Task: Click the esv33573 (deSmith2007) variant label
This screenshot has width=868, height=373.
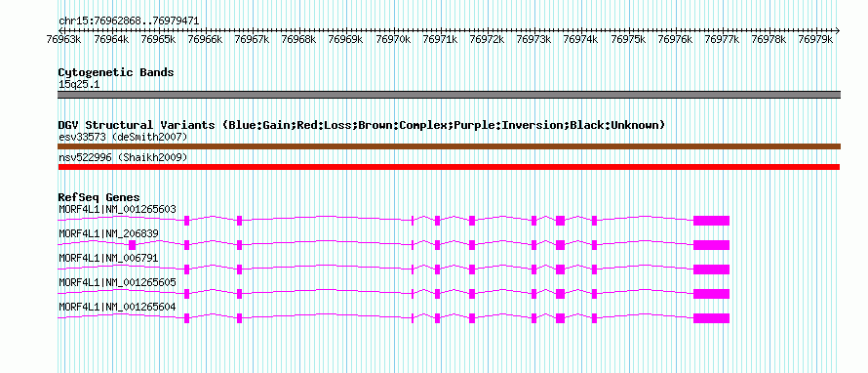Action: tap(123, 137)
